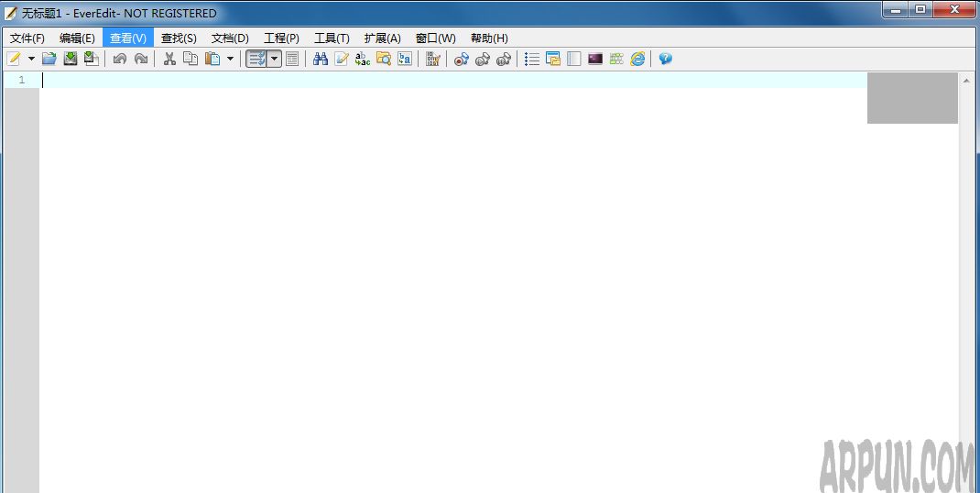The image size is (980, 493).
Task: Click the Cut scissors icon
Action: 169,59
